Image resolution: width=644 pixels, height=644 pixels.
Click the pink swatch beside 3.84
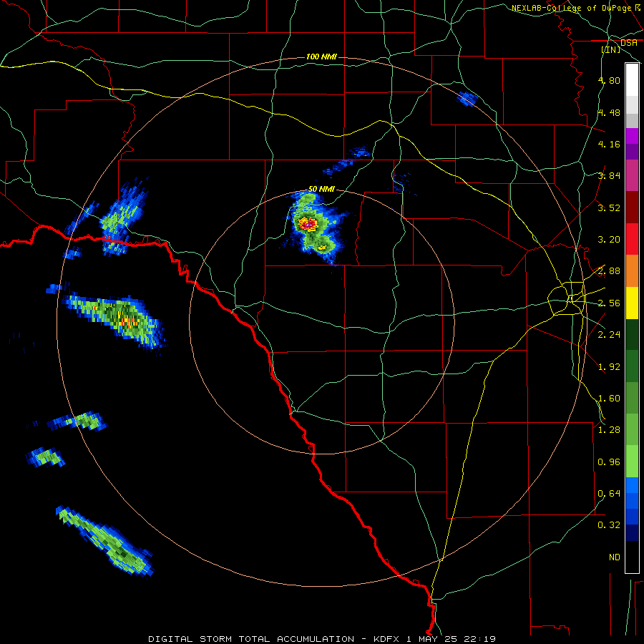tap(632, 175)
